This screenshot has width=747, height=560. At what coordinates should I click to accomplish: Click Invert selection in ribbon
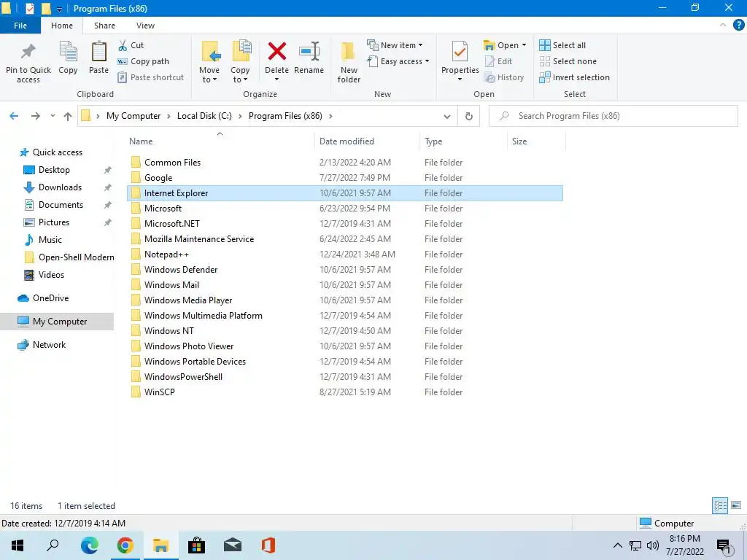(575, 77)
